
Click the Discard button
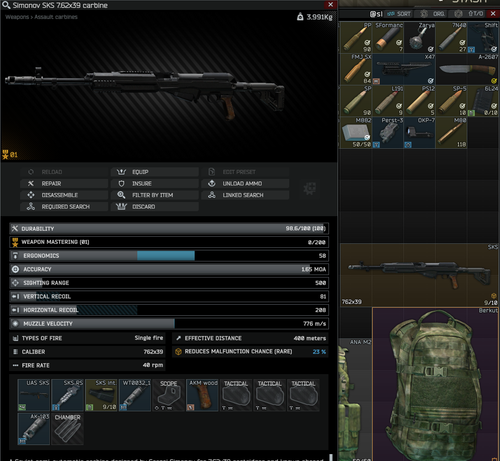click(155, 207)
